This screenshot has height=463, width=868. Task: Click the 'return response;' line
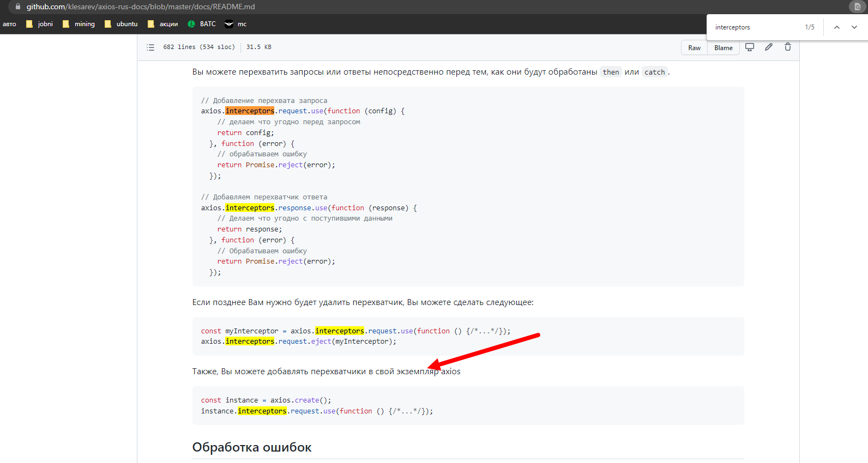pos(250,229)
